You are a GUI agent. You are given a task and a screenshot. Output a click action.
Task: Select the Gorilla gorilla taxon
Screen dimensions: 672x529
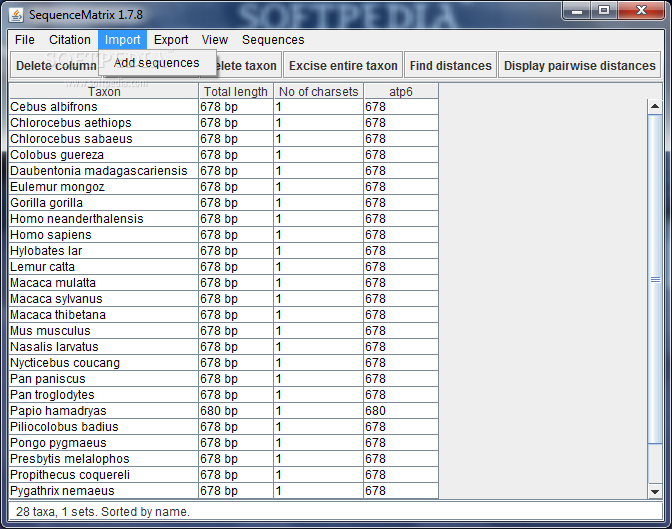(104, 203)
